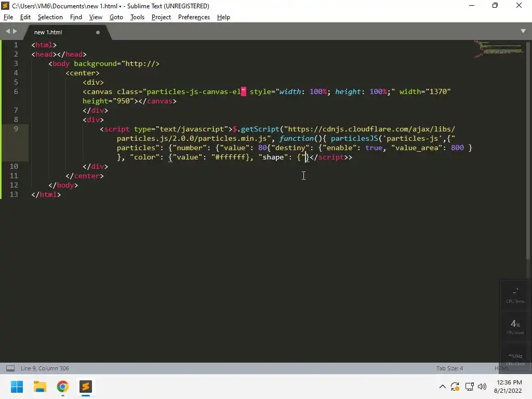The image size is (532, 399).
Task: Open the Find menu
Action: [76, 17]
